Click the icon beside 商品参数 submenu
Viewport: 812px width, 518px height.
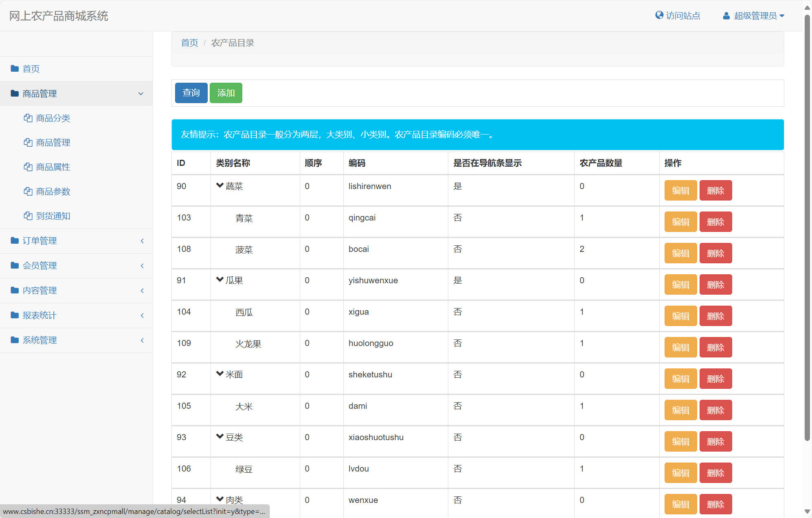tap(28, 191)
